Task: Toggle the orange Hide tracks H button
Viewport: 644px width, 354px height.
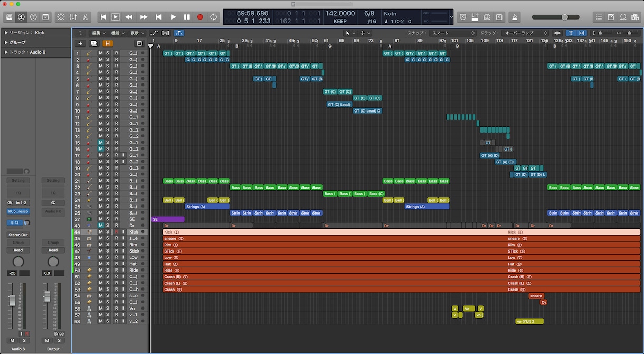Action: (x=108, y=43)
